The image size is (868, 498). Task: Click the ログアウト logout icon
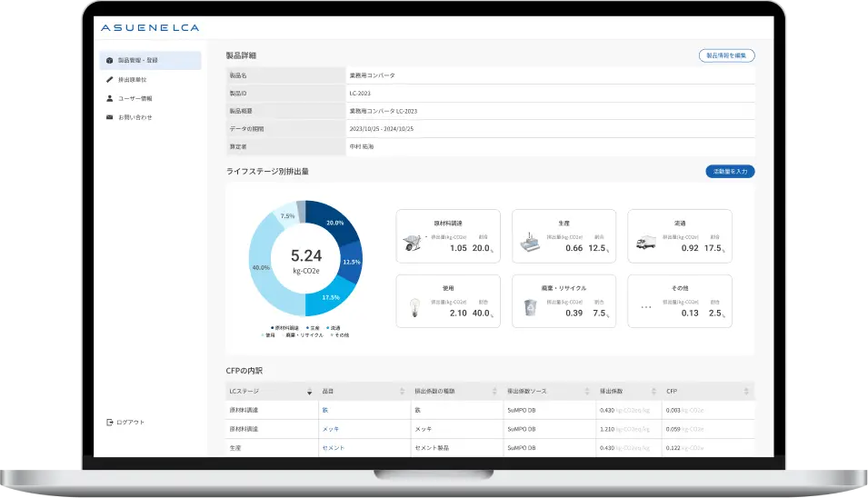[109, 423]
